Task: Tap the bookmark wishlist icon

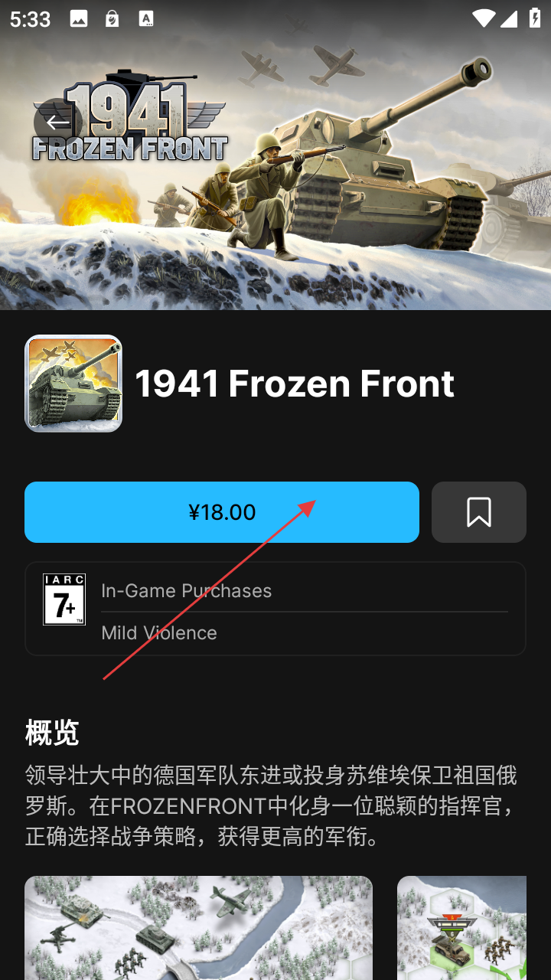Action: (479, 512)
